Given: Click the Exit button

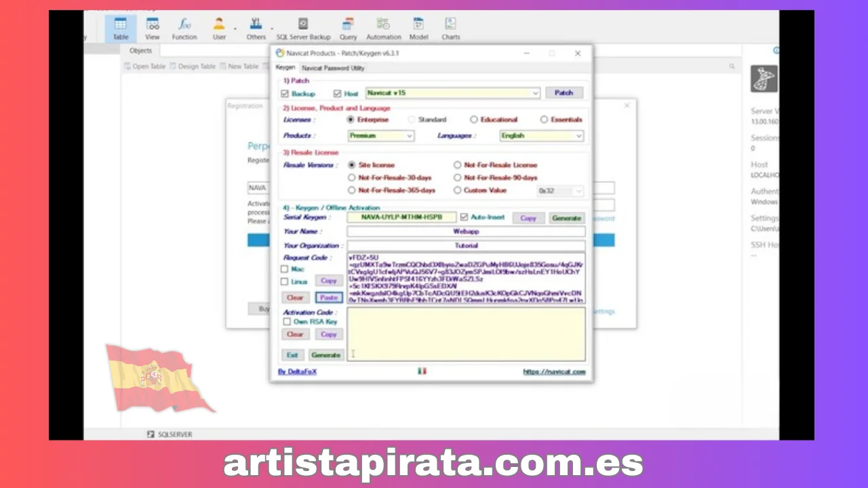Looking at the screenshot, I should [292, 355].
